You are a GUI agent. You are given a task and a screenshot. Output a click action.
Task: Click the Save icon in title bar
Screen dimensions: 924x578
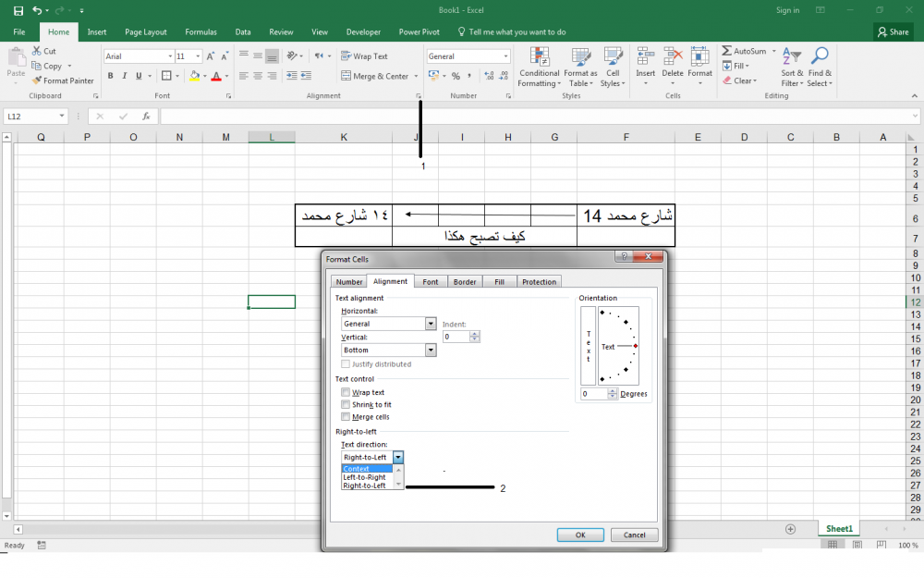coord(18,10)
